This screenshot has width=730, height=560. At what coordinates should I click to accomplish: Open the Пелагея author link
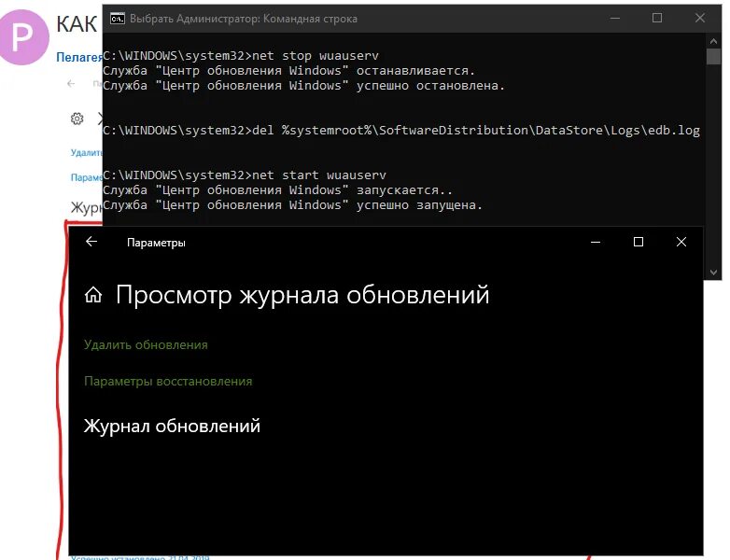point(79,57)
